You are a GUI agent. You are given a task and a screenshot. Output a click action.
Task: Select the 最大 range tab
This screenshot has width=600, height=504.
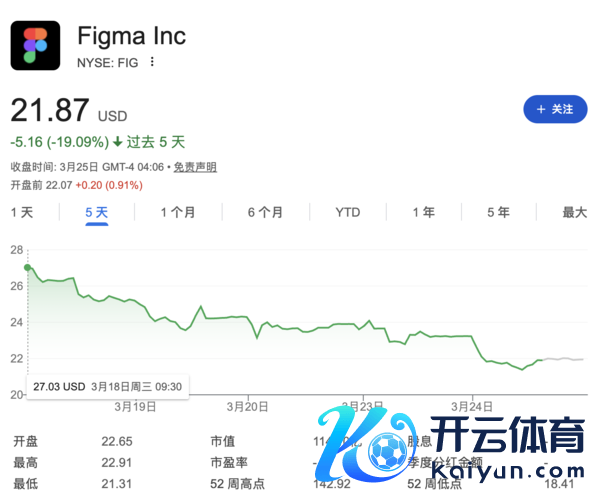point(574,212)
